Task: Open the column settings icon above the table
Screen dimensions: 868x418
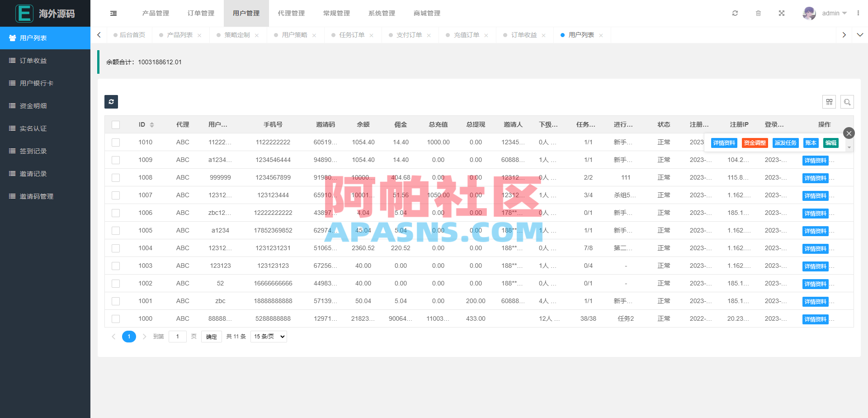Action: [829, 102]
